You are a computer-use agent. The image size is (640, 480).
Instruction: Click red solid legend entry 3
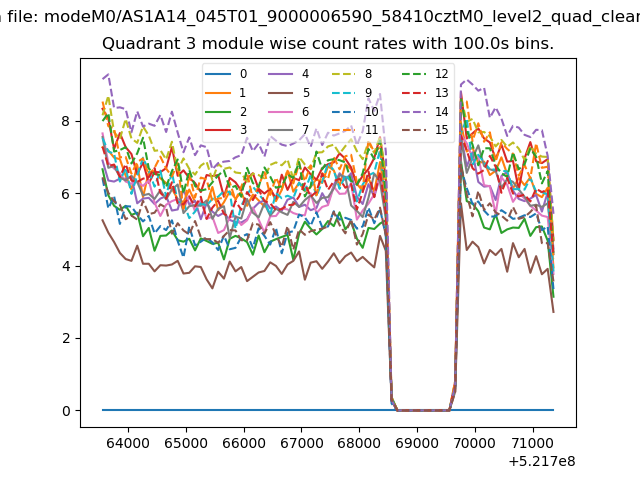pyautogui.click(x=226, y=130)
